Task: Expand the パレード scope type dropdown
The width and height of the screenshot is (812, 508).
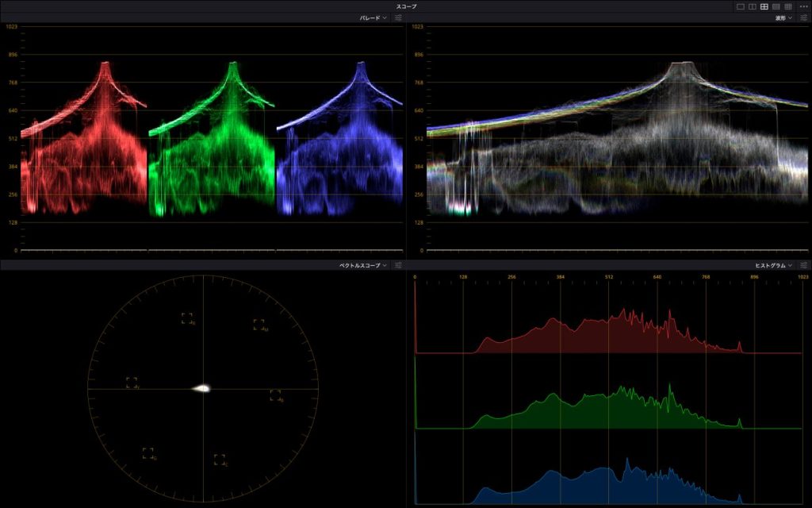Action: click(x=371, y=17)
